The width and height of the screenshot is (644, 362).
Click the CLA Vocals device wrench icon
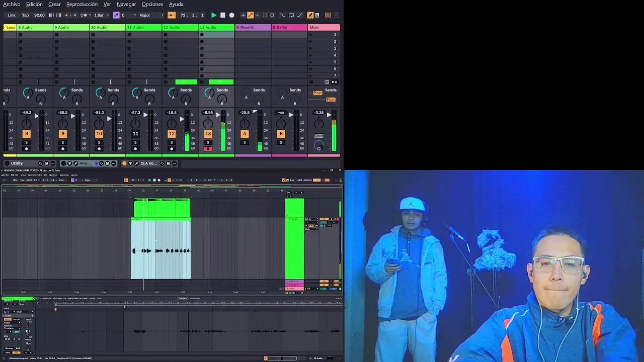[136, 163]
